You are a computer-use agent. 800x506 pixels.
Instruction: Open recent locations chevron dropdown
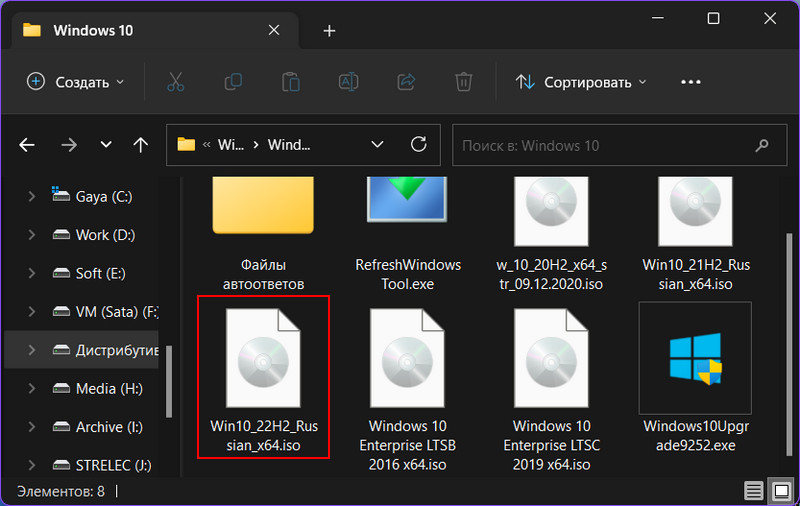106,145
